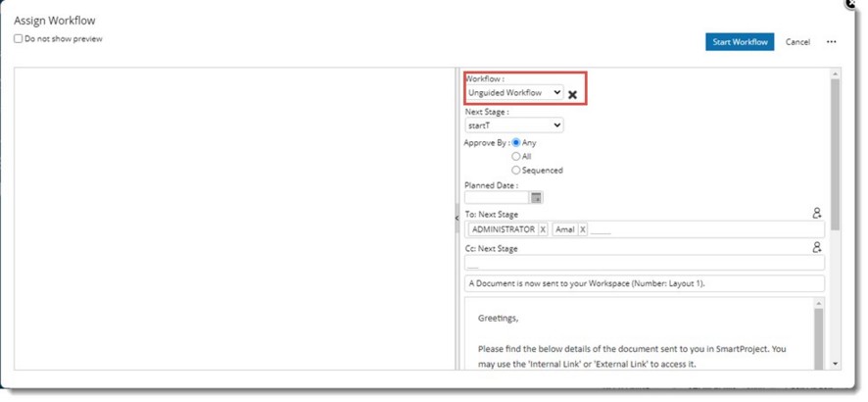
Task: Choose the Sequenced approval option
Action: [516, 170]
